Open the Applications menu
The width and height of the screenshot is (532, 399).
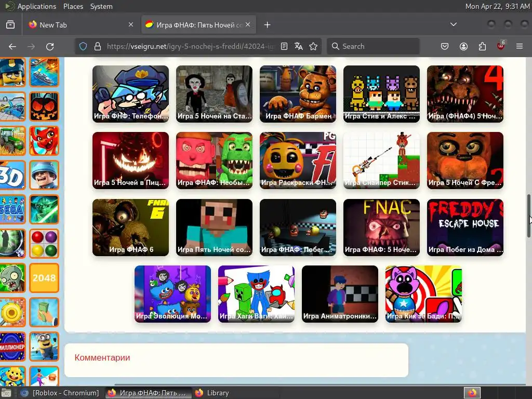pos(37,6)
